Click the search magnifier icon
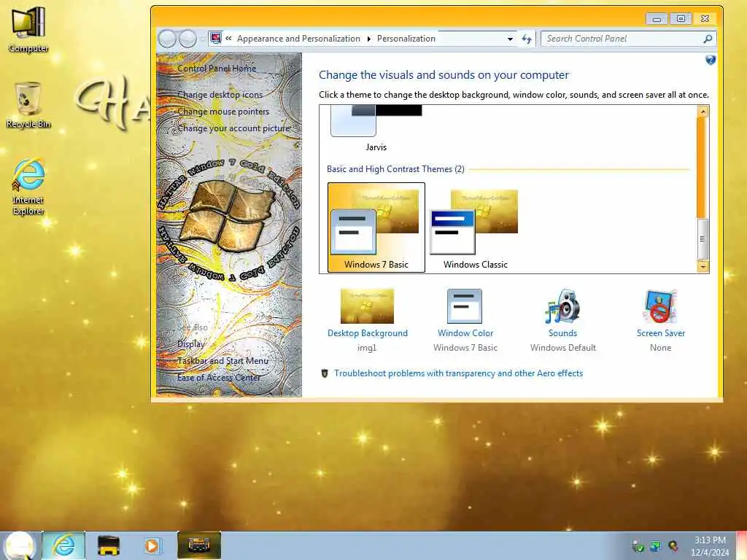747x560 pixels. coord(708,39)
